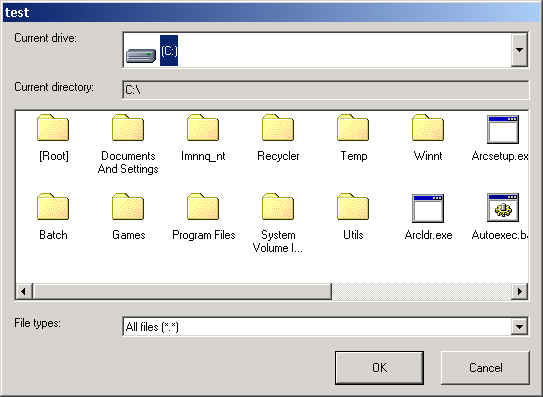543x397 pixels.
Task: Click the "Recycler" label
Action: 278,156
